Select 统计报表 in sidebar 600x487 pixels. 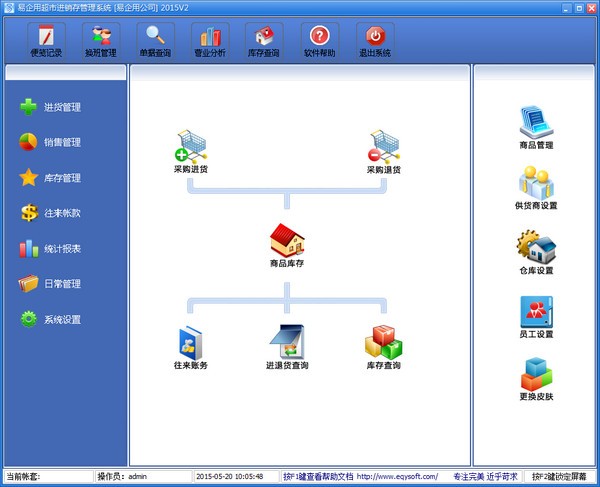50,249
